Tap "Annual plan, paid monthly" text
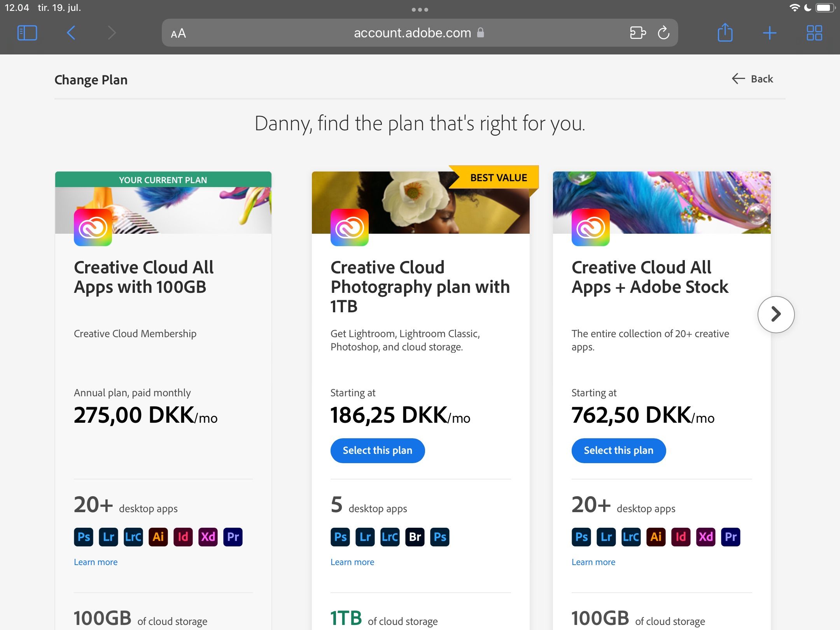 (x=132, y=393)
